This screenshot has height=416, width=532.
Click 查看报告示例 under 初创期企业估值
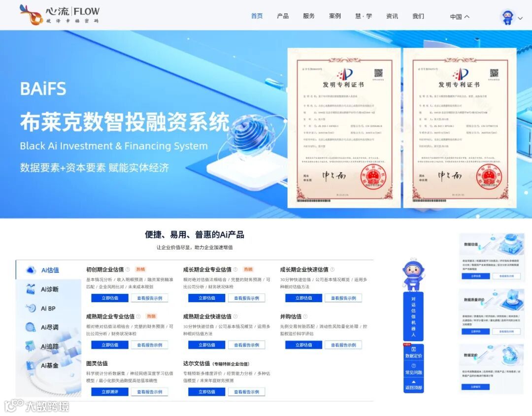click(150, 298)
